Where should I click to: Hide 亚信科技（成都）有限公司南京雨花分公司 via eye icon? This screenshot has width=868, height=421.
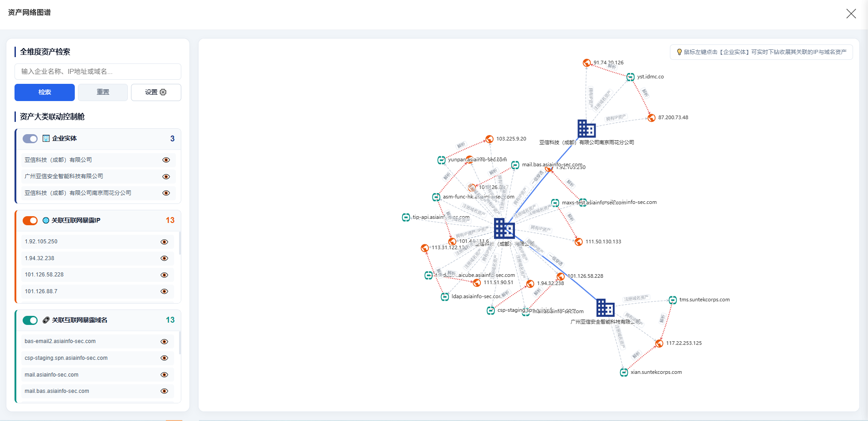click(166, 193)
